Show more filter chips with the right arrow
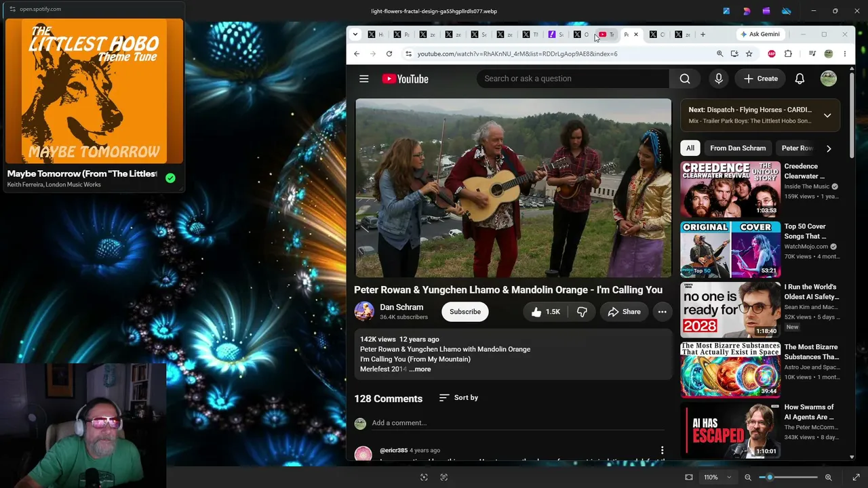This screenshot has height=488, width=868. [x=829, y=148]
